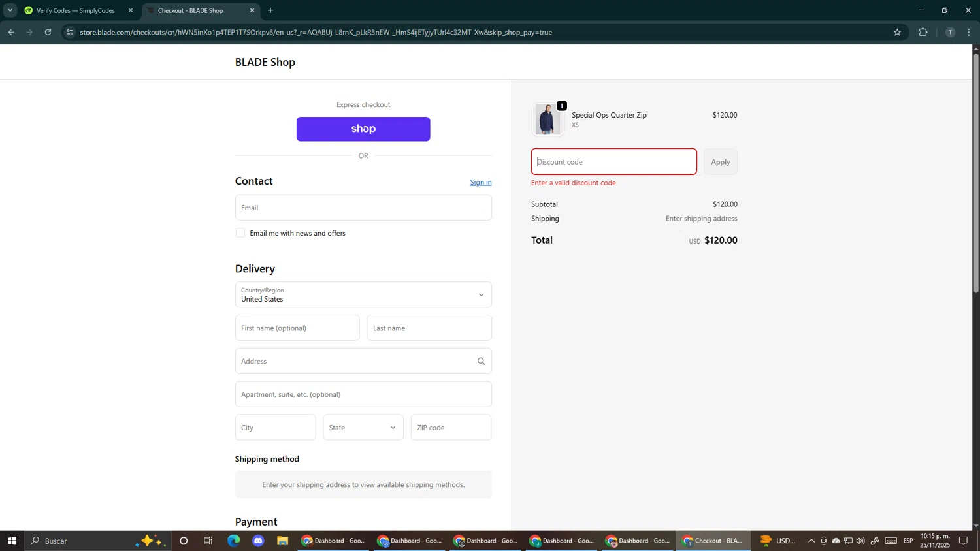Open OneDrive cloud tray icon
The image size is (980, 551).
click(836, 541)
